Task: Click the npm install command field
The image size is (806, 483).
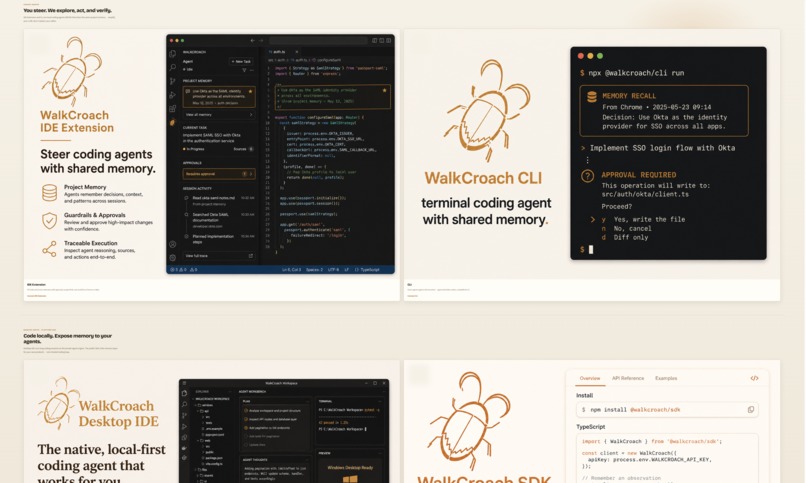Action: pos(667,410)
